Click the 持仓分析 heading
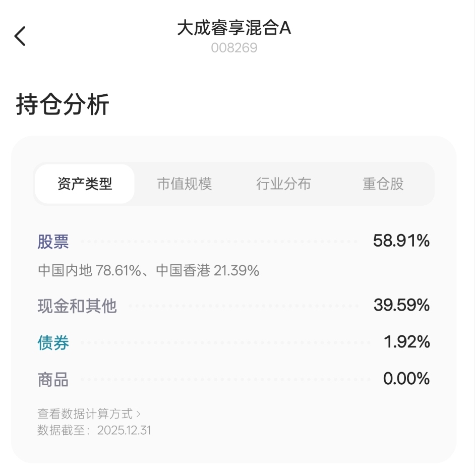The width and height of the screenshot is (475, 476). coord(63,105)
